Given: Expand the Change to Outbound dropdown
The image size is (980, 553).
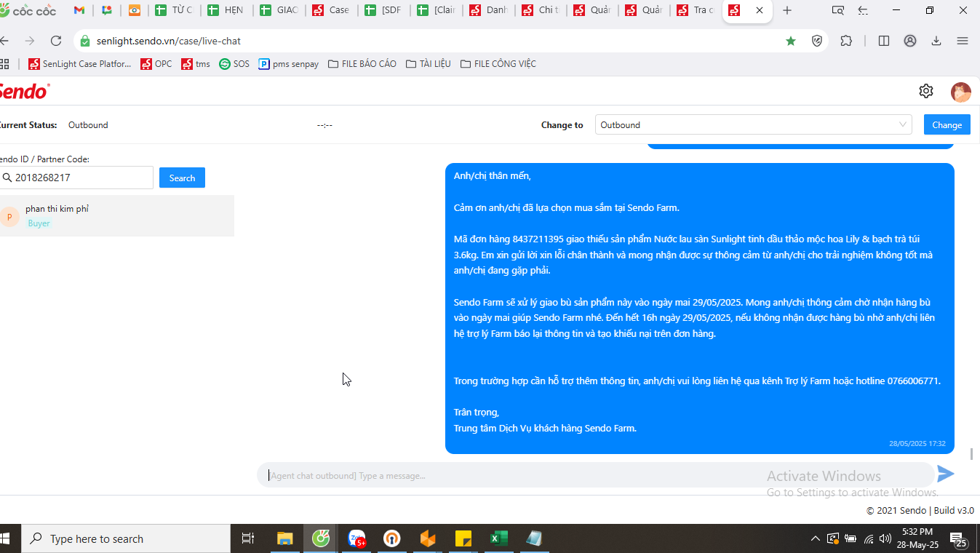Looking at the screenshot, I should click(x=754, y=124).
